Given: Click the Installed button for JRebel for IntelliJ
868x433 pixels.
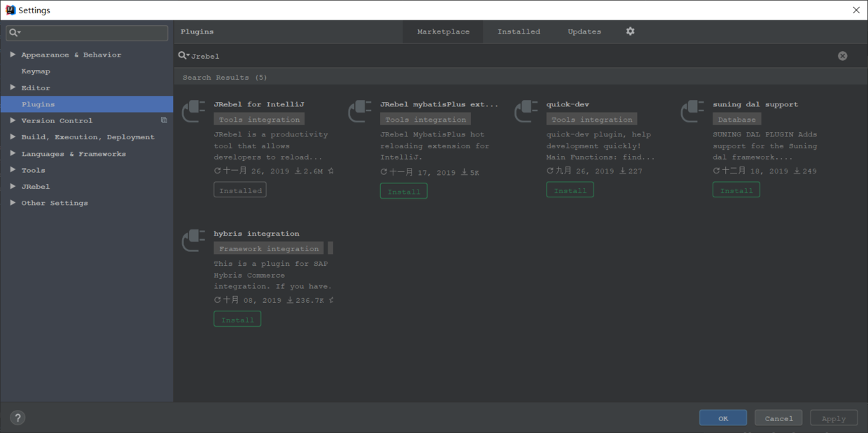Looking at the screenshot, I should pos(240,190).
